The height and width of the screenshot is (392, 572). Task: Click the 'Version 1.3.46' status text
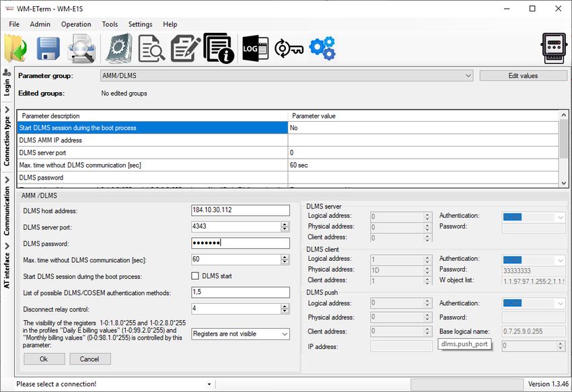click(548, 384)
